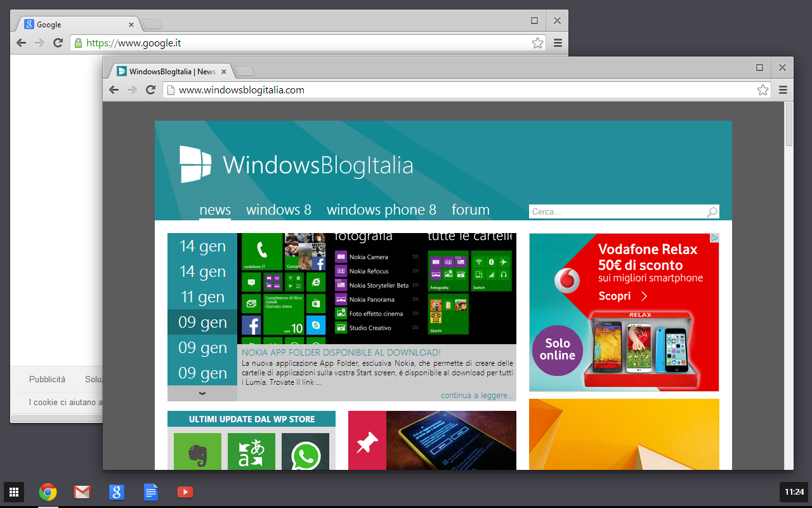
Task: Reload the WindowsBlogItalia page
Action: coord(150,90)
